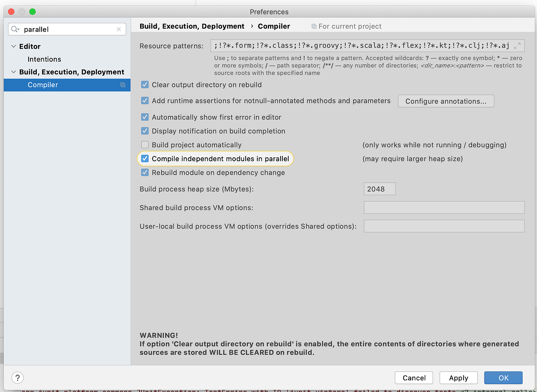The height and width of the screenshot is (392, 537).
Task: Click the icon beside Compiler in the sidebar
Action: coord(122,85)
